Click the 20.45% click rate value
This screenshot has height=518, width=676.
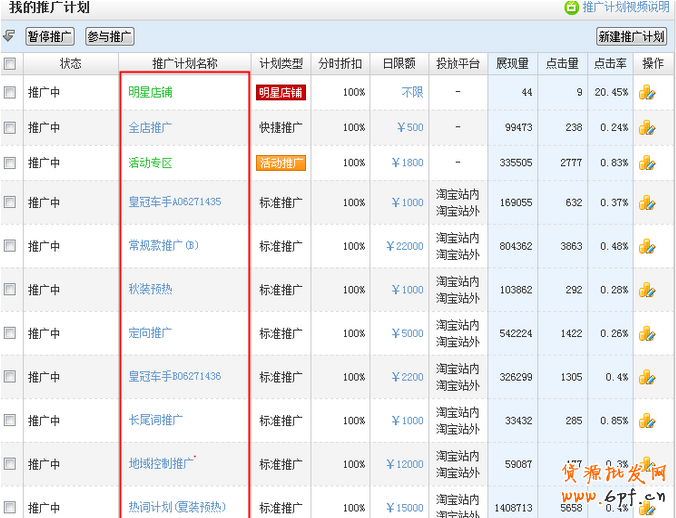[611, 92]
